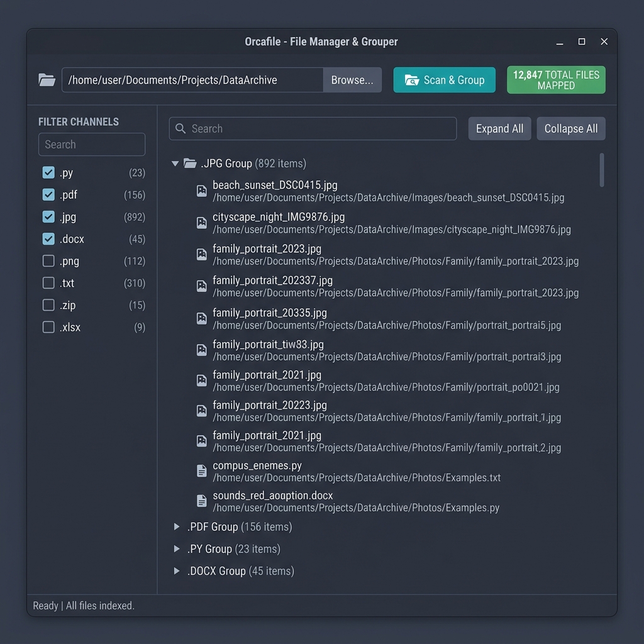Click the document icon for sounds_red_aoαption.docx
This screenshot has height=644, width=644.
(x=202, y=501)
